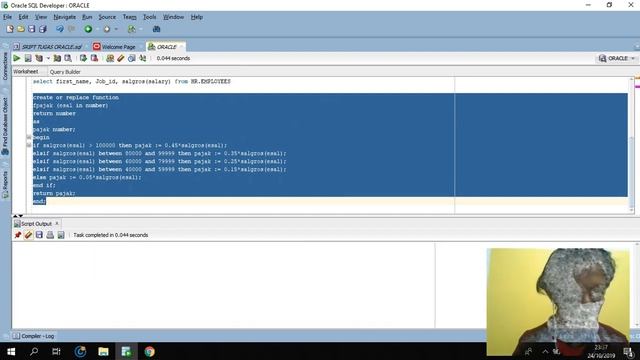Screen dimensions: 640x360
Task: Open the Team menu
Action: tap(129, 17)
